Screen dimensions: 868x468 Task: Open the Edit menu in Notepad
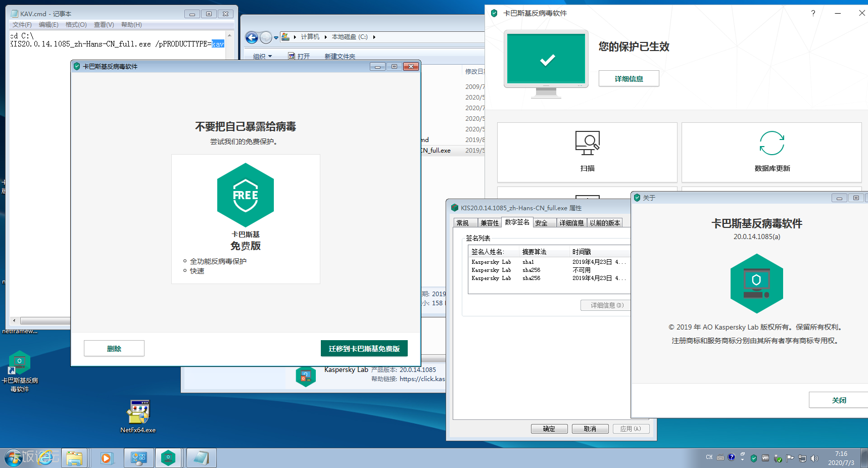pos(49,25)
